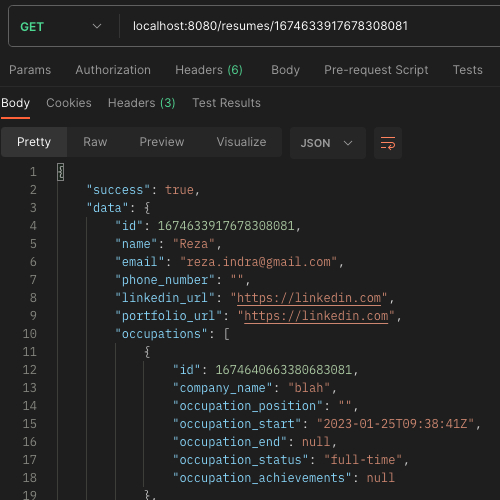Click the true value on line 2
Viewport: 500px width, 500px height.
(x=179, y=190)
